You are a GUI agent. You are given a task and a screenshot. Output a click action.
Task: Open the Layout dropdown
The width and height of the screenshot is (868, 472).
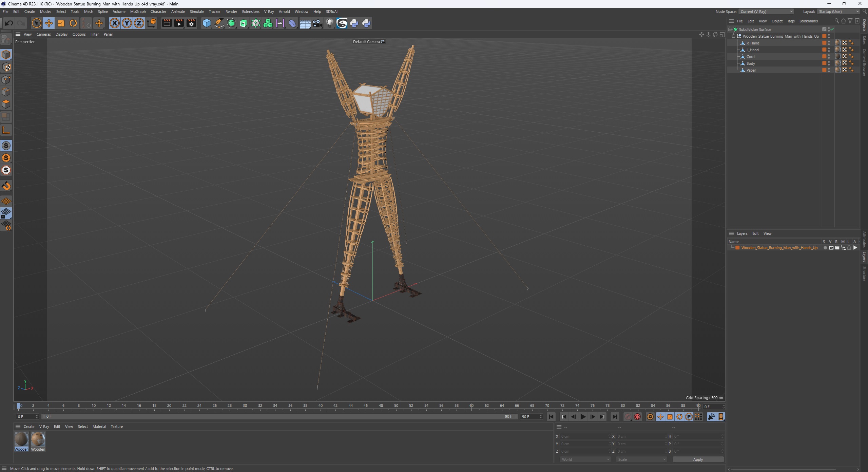pos(838,12)
